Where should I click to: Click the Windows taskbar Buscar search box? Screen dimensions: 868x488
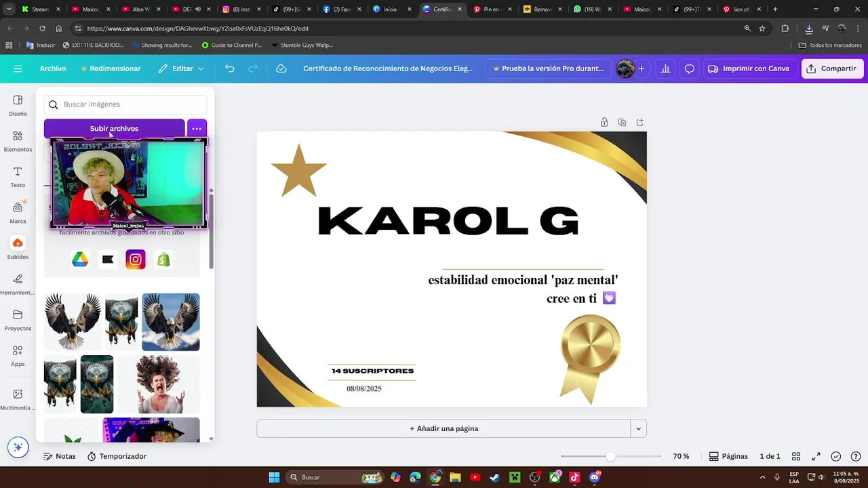point(334,477)
